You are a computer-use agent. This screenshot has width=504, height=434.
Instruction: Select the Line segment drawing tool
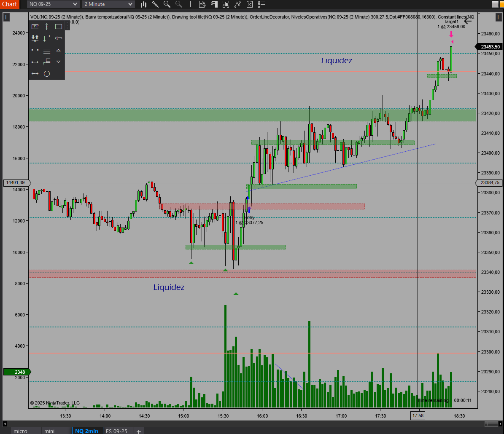tap(35, 50)
